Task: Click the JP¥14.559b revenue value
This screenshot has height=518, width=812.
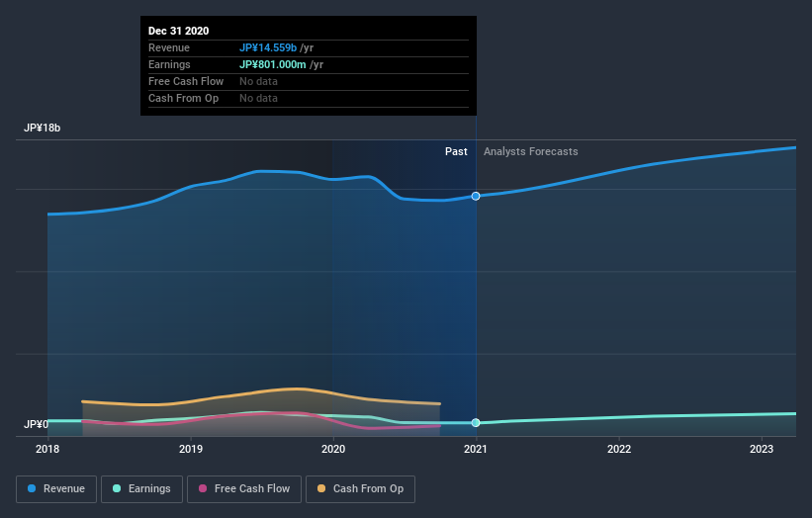Action: pyautogui.click(x=268, y=47)
